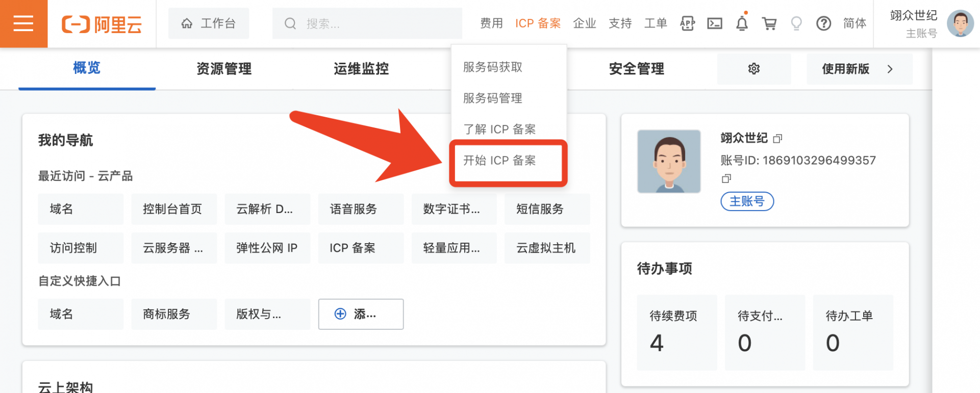Open the 费用 top menu

(x=491, y=23)
